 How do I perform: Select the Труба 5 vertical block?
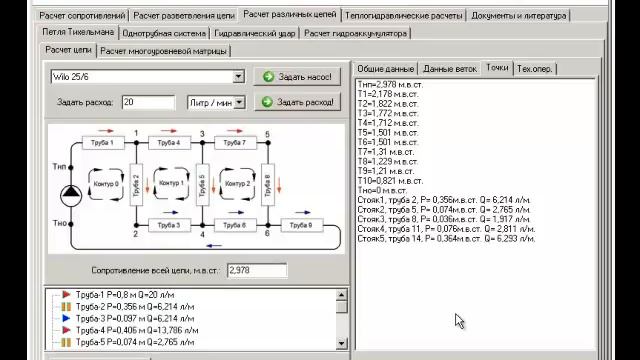(x=202, y=184)
